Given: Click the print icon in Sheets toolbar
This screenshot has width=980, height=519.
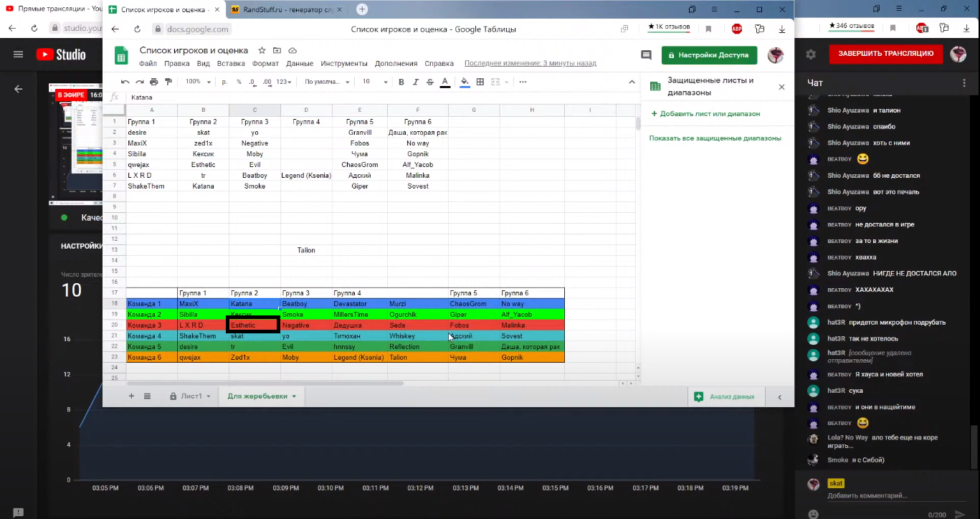Looking at the screenshot, I should 154,82.
